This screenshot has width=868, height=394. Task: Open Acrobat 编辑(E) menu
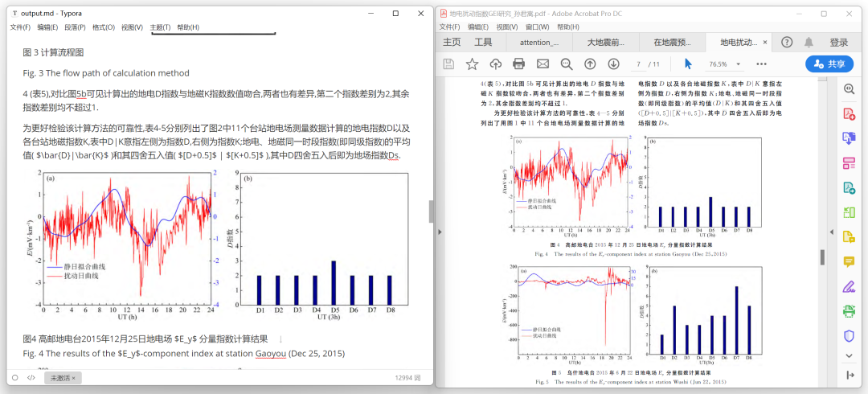tap(478, 27)
